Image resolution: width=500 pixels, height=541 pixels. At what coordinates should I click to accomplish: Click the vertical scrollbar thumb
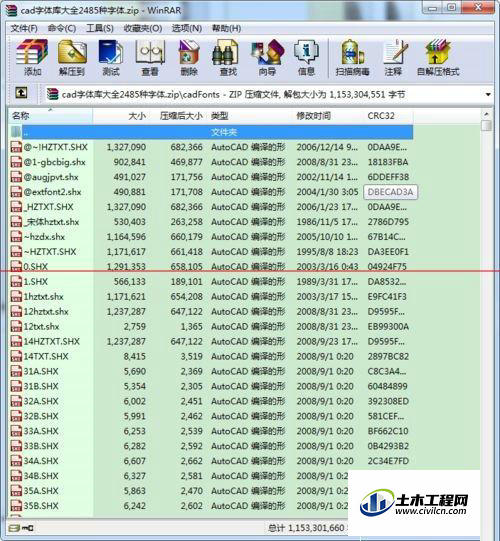[x=487, y=125]
